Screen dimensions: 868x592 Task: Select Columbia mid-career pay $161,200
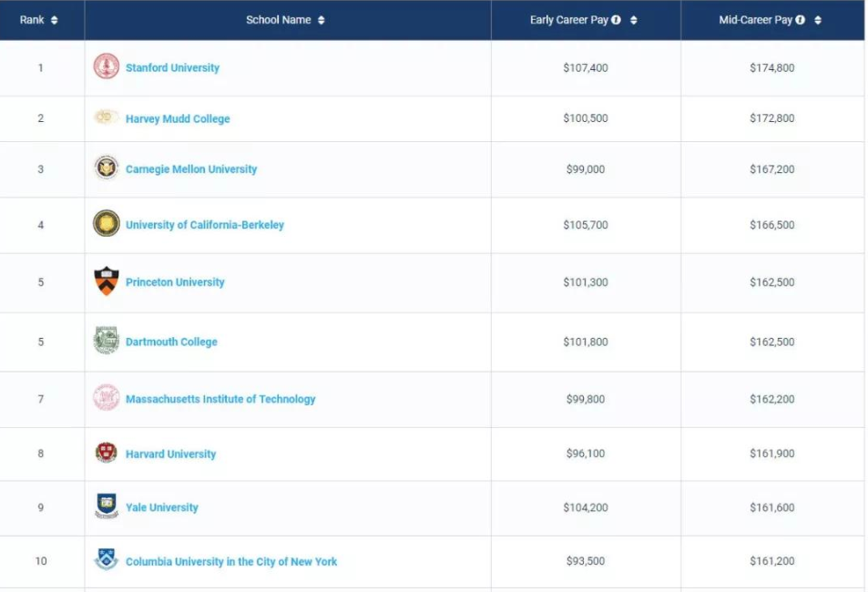pos(771,560)
